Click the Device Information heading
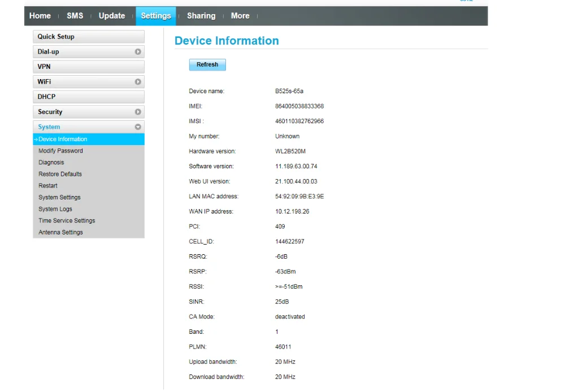 (227, 41)
